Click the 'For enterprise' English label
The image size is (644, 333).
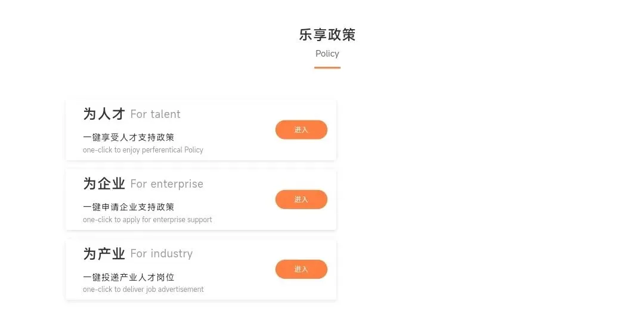pyautogui.click(x=166, y=184)
